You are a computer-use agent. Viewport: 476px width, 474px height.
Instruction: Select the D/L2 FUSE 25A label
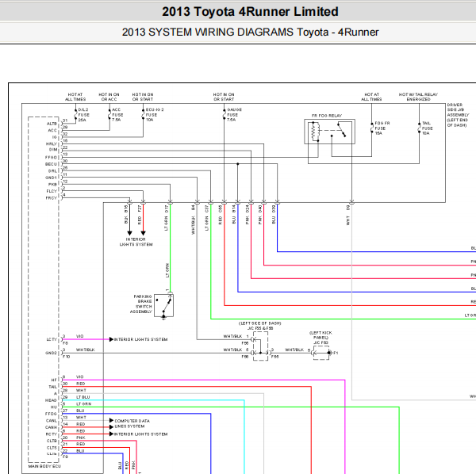pyautogui.click(x=84, y=115)
